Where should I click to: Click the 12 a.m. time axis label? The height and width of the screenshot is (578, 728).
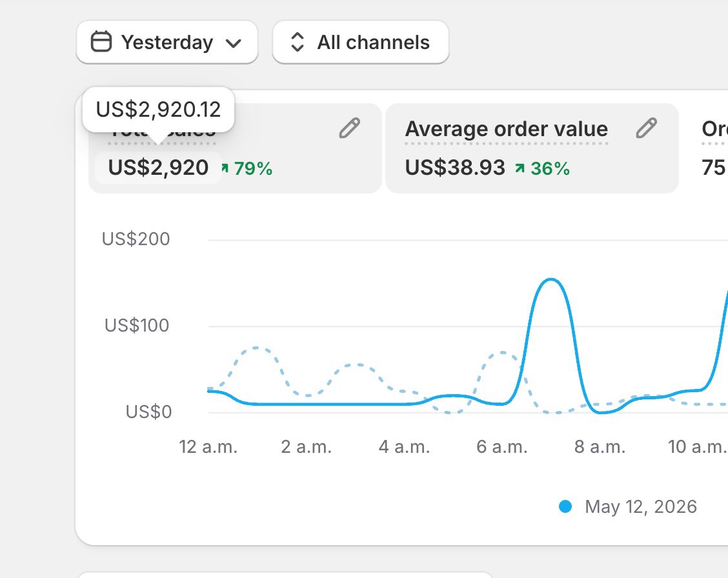(208, 446)
